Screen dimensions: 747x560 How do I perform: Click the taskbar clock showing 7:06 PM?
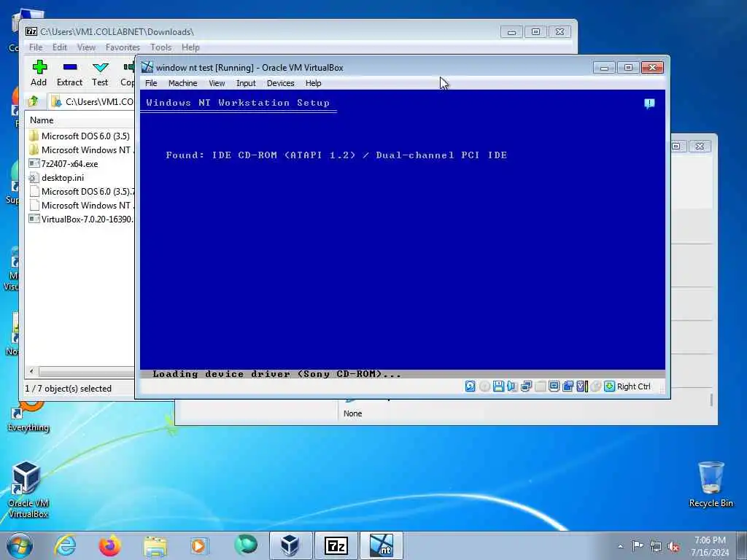click(710, 546)
